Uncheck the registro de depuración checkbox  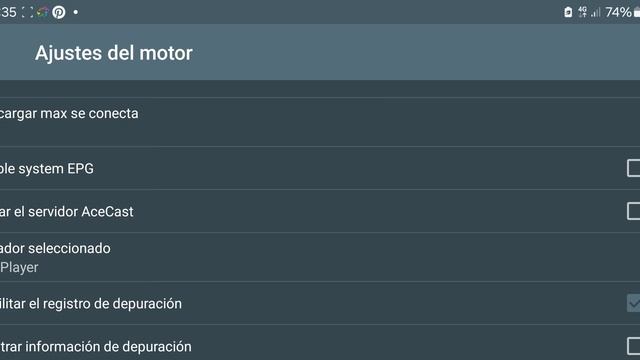pos(633,303)
